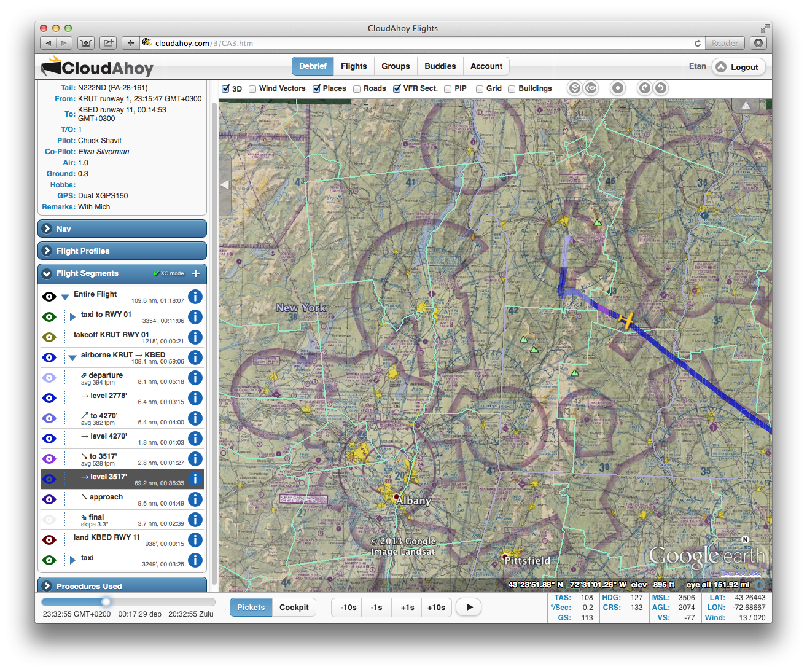The image size is (807, 672).
Task: Toggle visibility eye for takeoff KRUT RWY 01
Action: pyautogui.click(x=49, y=337)
